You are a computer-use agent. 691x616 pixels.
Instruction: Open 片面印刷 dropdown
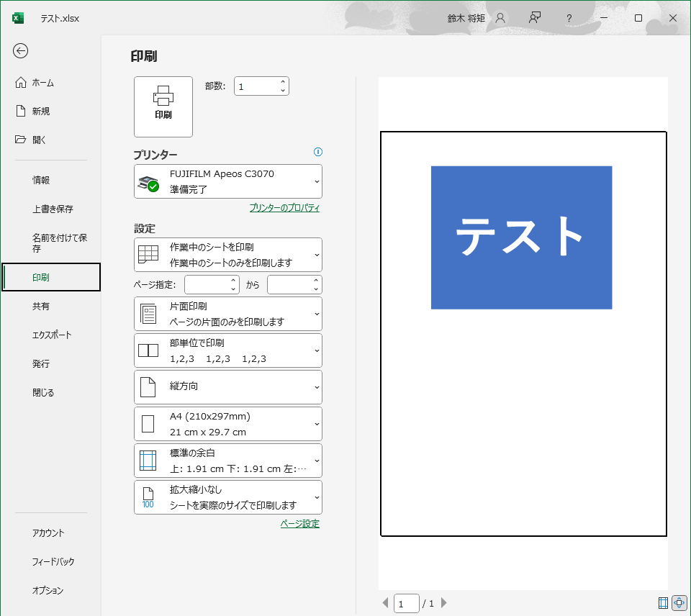point(228,314)
